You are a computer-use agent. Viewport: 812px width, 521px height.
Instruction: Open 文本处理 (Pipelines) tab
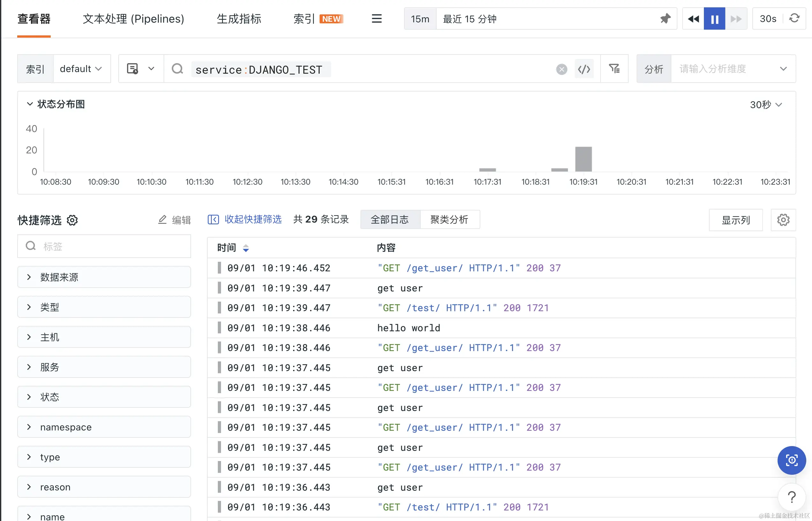tap(133, 19)
